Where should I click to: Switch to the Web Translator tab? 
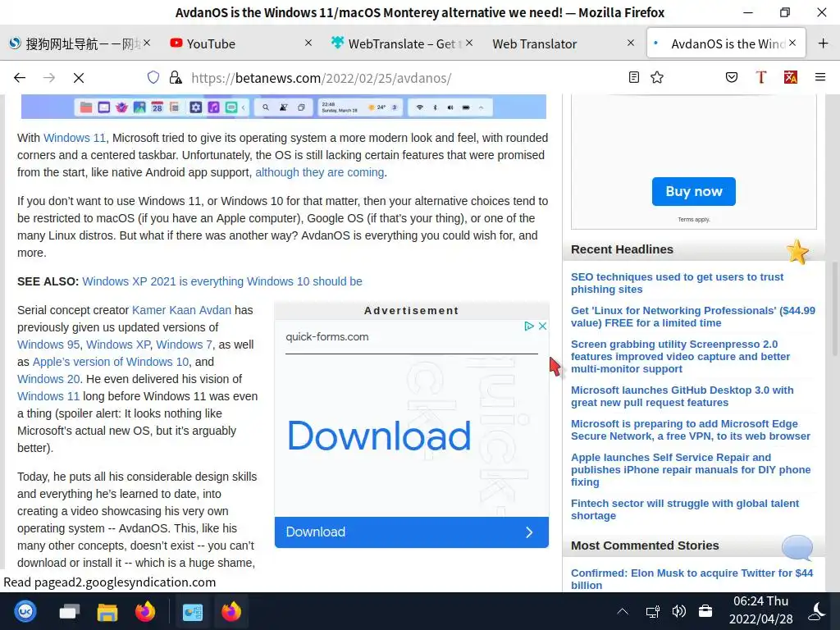pyautogui.click(x=563, y=43)
